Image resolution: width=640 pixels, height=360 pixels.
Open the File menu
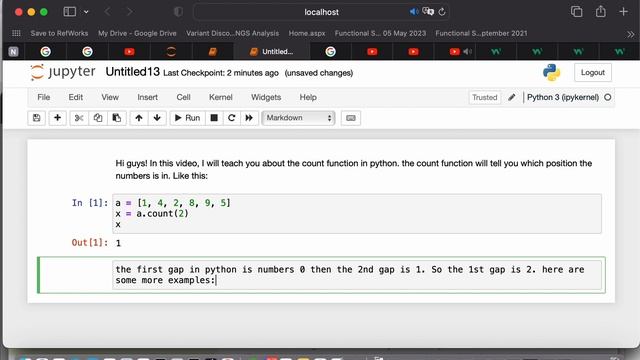(44, 98)
